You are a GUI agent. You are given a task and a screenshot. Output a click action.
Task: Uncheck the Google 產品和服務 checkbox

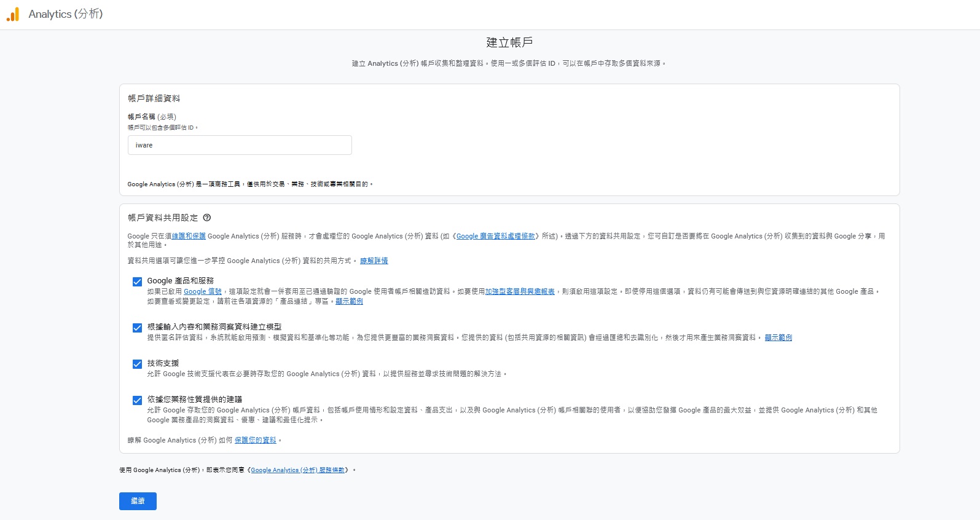click(138, 282)
